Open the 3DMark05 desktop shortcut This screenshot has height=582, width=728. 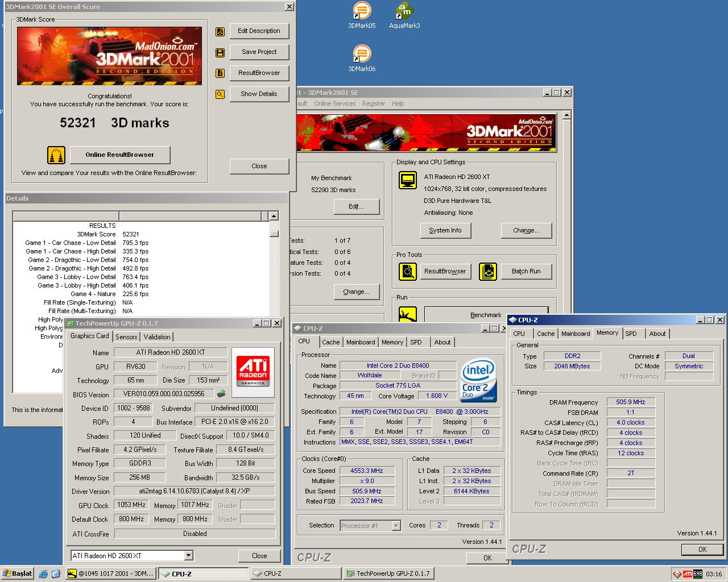click(362, 15)
